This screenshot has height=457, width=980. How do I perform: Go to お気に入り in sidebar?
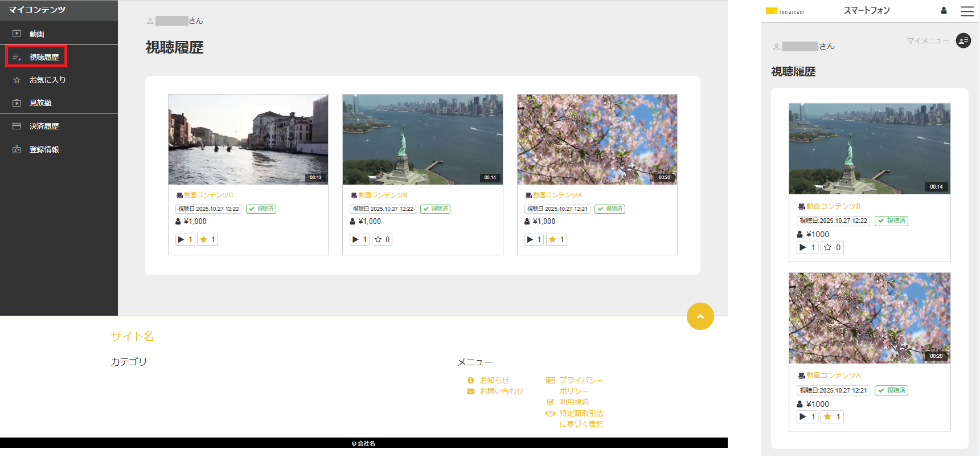point(47,80)
